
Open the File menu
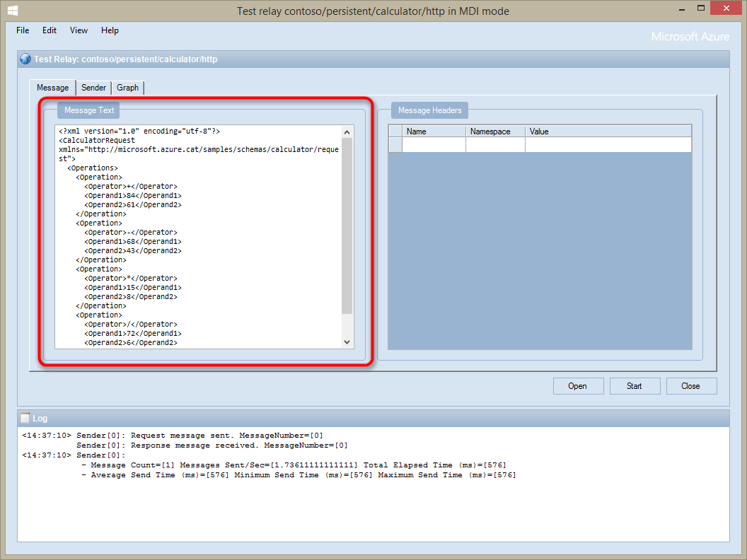pyautogui.click(x=23, y=30)
